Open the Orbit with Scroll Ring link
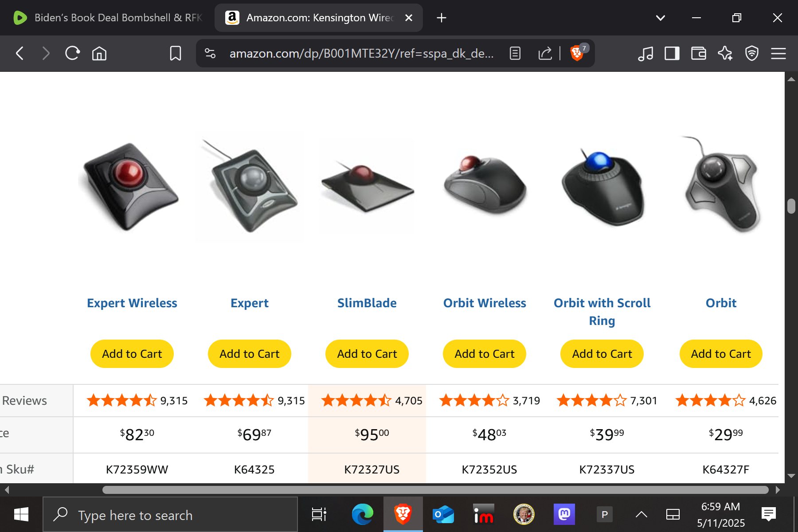Screen dimensions: 798x532 point(602,312)
